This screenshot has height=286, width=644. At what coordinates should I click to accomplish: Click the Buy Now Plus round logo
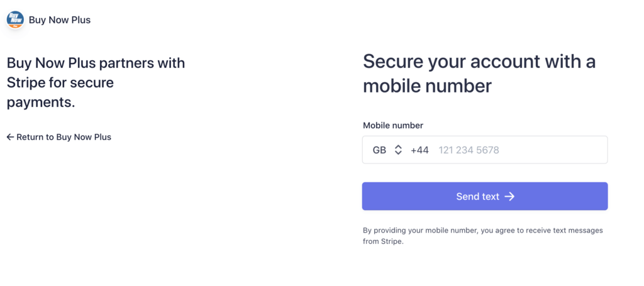point(15,19)
